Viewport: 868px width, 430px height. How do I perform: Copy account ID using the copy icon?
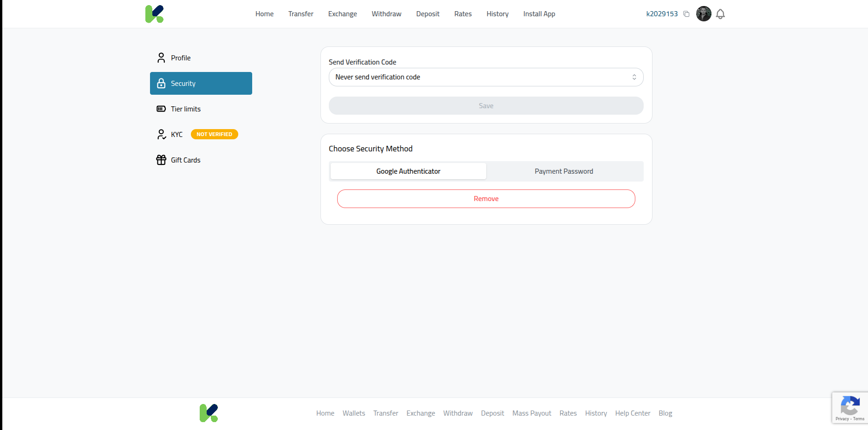click(x=686, y=14)
